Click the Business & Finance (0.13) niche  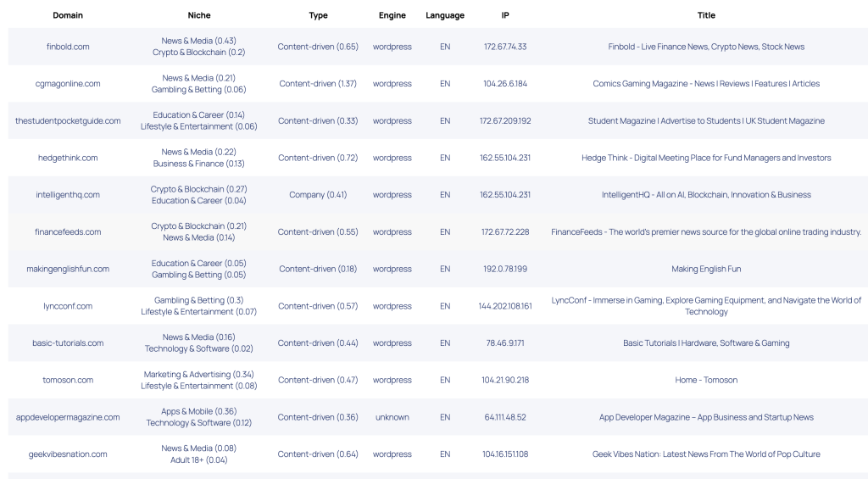point(198,164)
